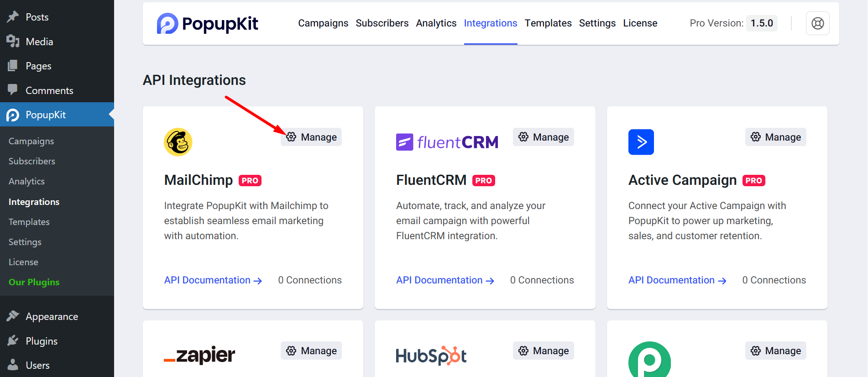This screenshot has width=868, height=377.
Task: Click the PopupKit logo in header
Action: 208,23
